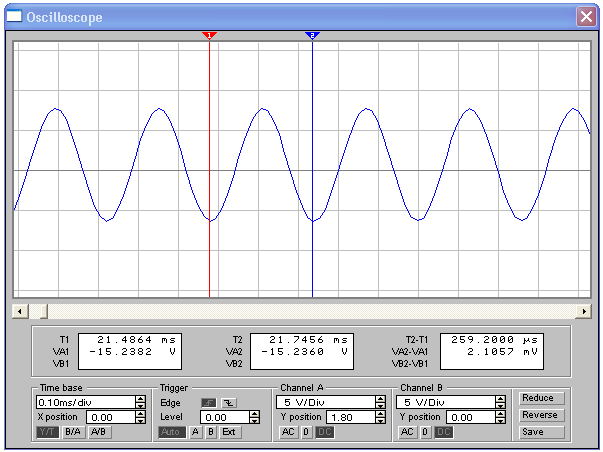Set Channel A coupling to DC
This screenshot has width=603, height=452.
click(x=325, y=432)
